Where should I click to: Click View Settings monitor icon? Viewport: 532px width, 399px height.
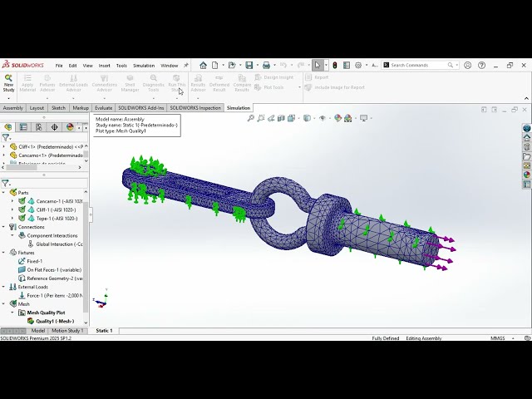[x=364, y=118]
